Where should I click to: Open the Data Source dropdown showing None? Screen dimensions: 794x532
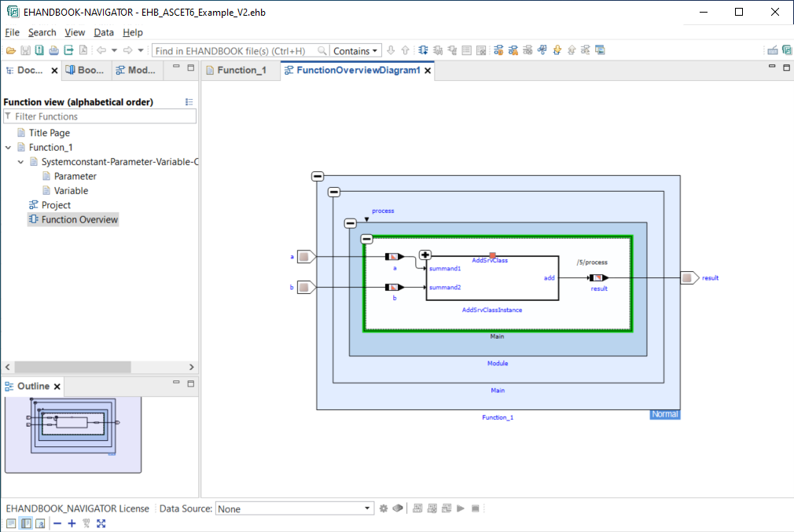pos(293,508)
